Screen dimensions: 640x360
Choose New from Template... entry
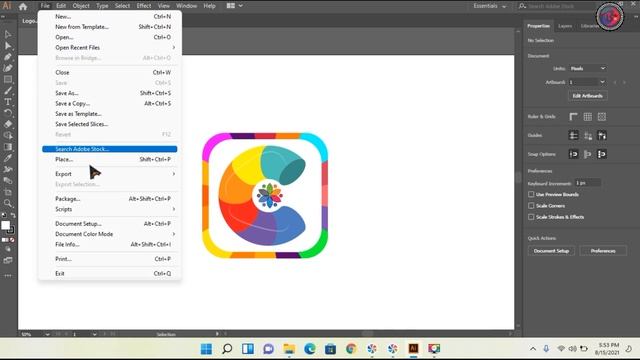(x=109, y=27)
